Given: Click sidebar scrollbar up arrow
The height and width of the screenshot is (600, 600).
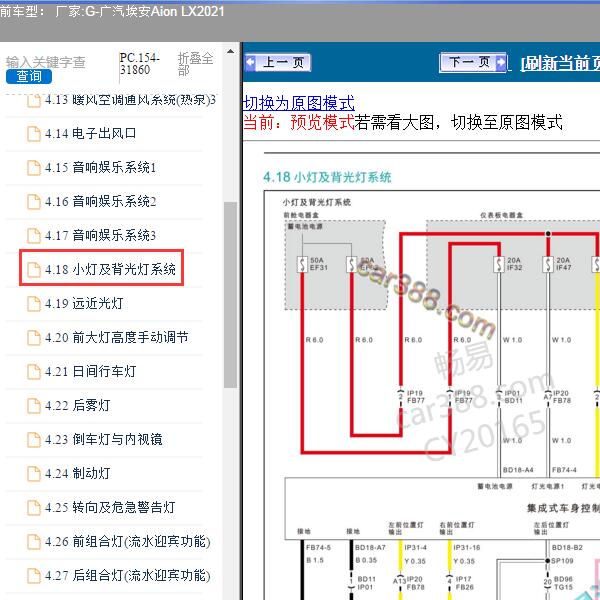Looking at the screenshot, I should pos(230,51).
